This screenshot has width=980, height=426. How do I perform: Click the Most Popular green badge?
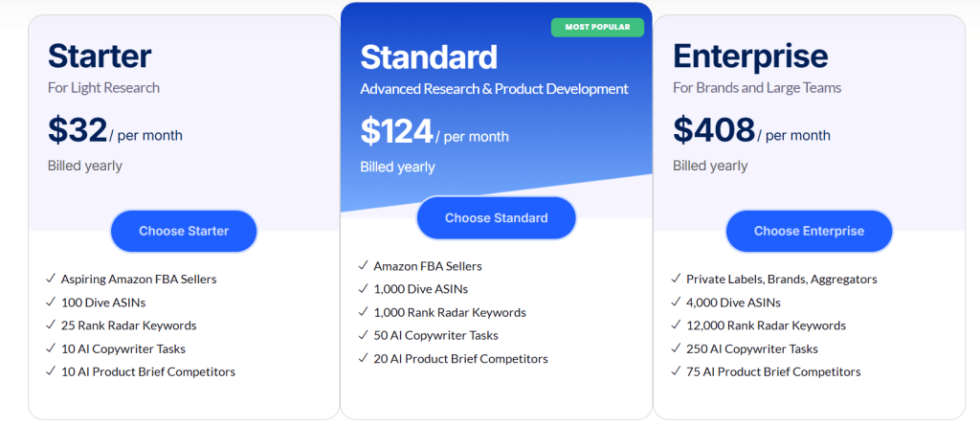point(597,27)
